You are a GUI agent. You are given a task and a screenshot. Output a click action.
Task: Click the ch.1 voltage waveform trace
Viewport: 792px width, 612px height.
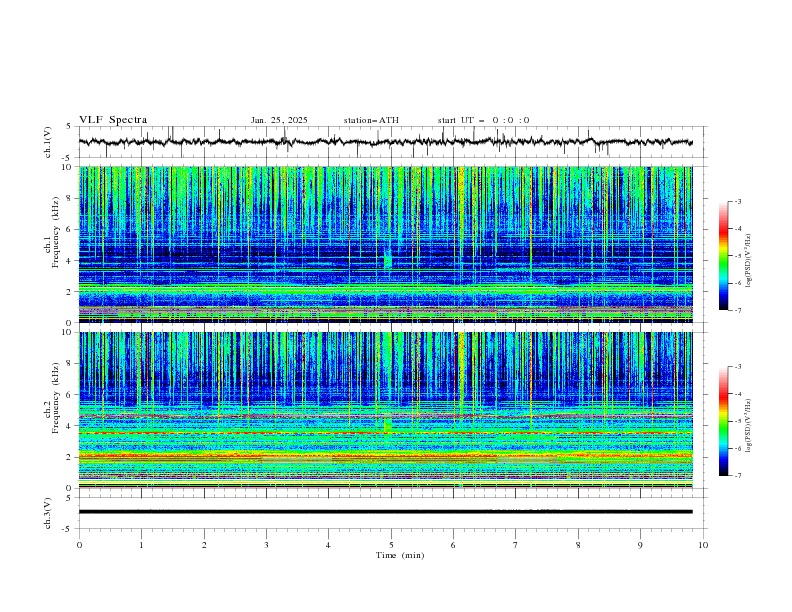(x=385, y=142)
